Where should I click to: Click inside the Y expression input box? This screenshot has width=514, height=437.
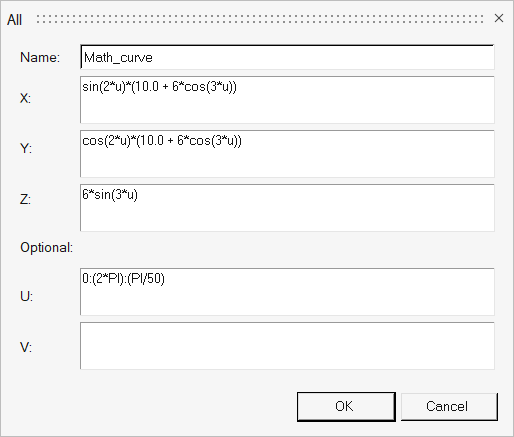point(287,154)
